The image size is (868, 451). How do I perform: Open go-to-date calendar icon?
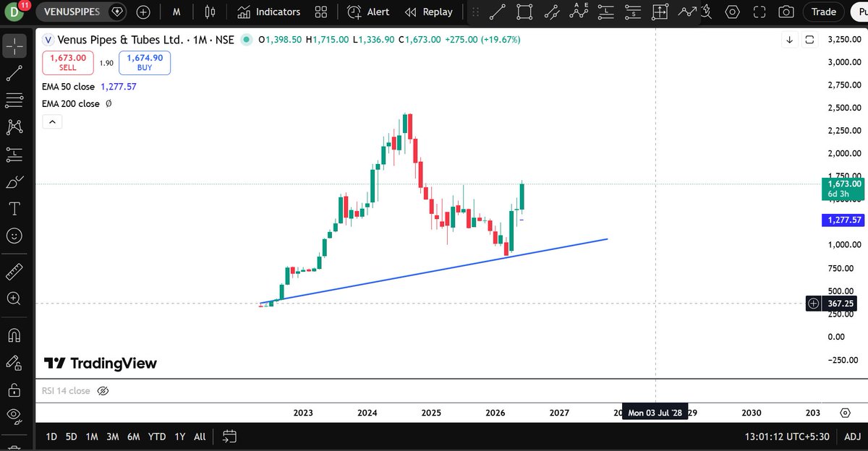tap(229, 437)
